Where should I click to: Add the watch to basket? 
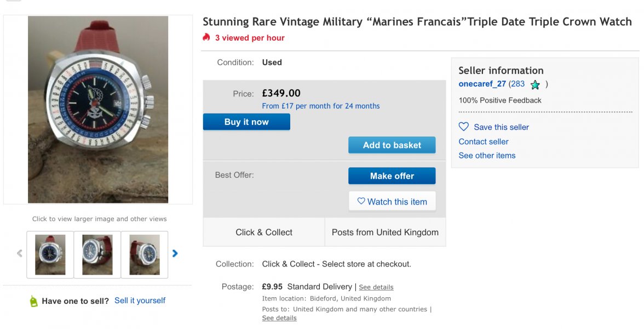(x=392, y=145)
